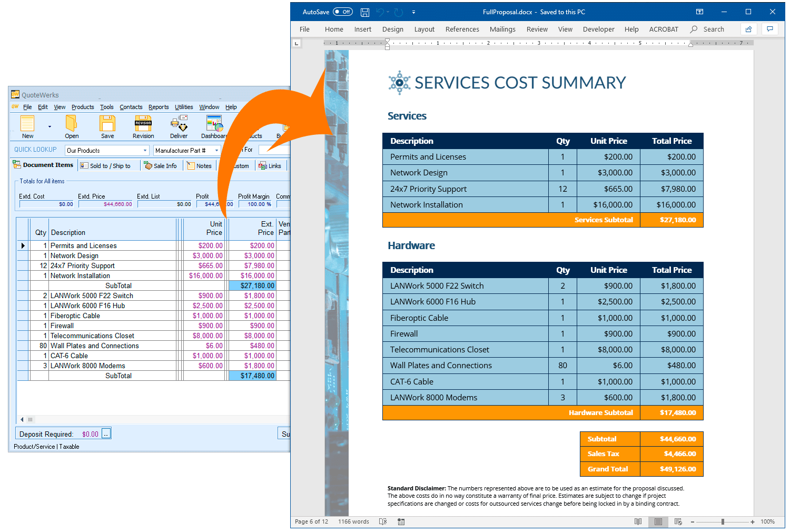Click the Save floppy icon in QuoteWerks toolbar
Viewport: 790px width, 532px height.
[107, 123]
